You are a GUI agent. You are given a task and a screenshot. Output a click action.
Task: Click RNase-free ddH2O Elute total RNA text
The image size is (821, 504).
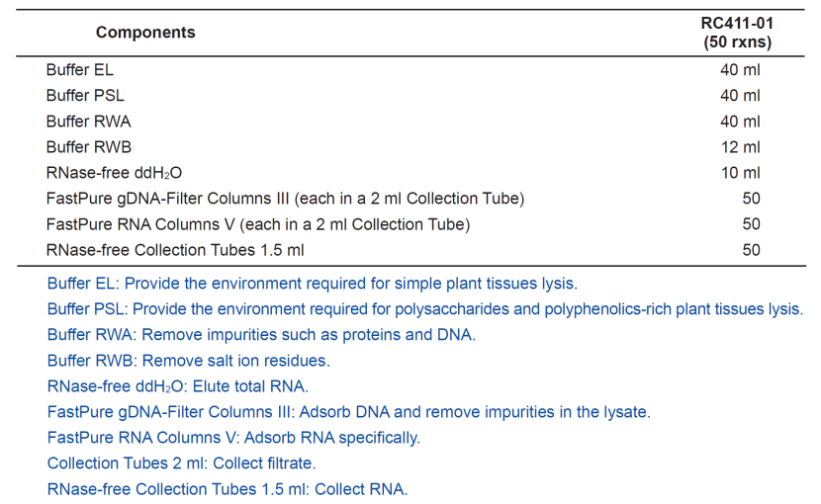click(178, 386)
